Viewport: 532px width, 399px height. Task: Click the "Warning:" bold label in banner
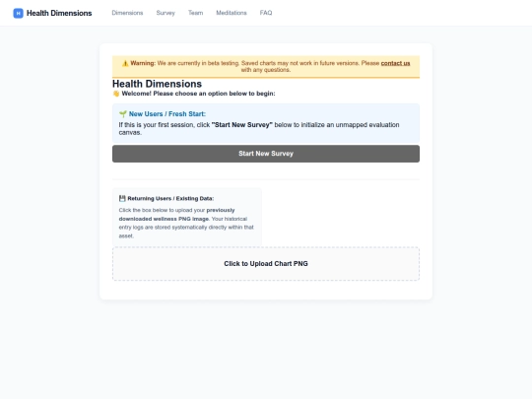tap(143, 63)
